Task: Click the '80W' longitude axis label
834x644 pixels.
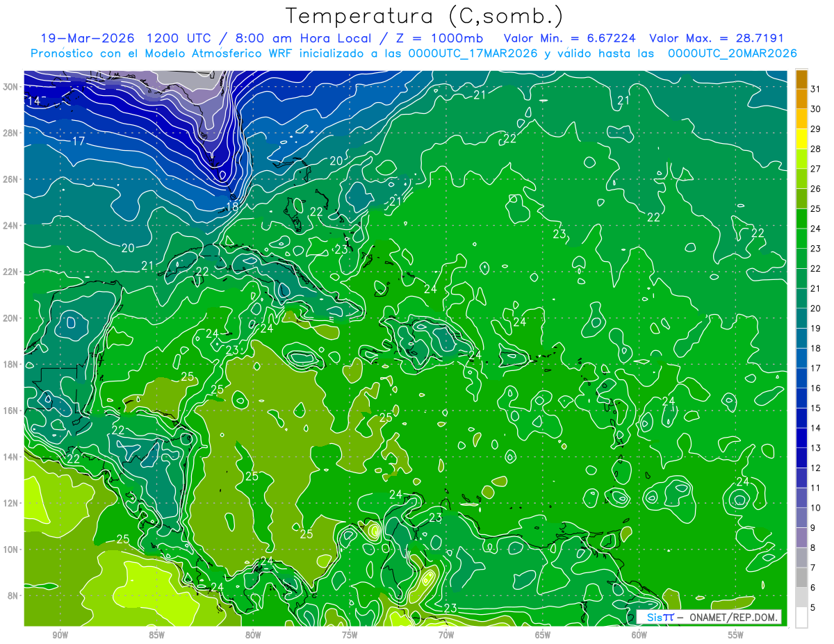Action: 253,635
